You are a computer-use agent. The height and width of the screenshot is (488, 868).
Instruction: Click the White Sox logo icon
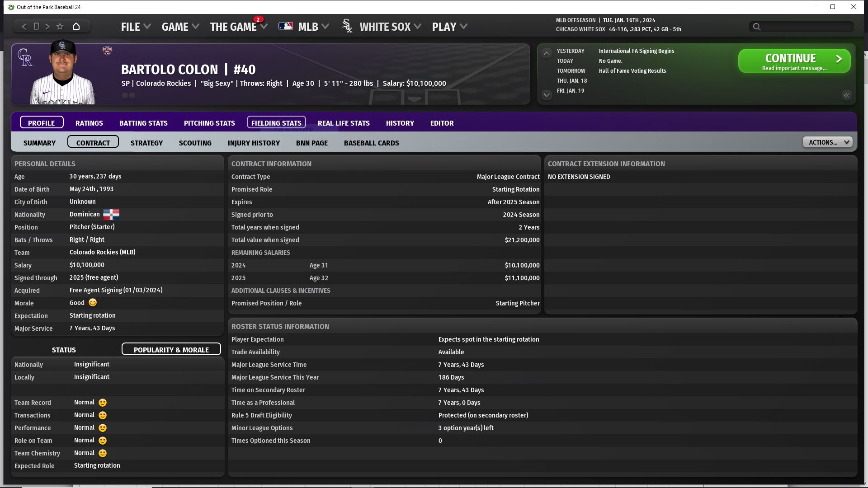(347, 26)
